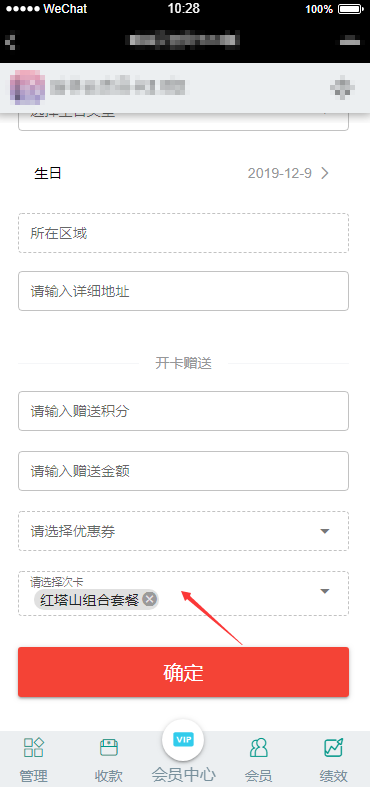The height and width of the screenshot is (808, 370).
Task: Click the 请输入赠送金额 input field
Action: pos(183,471)
